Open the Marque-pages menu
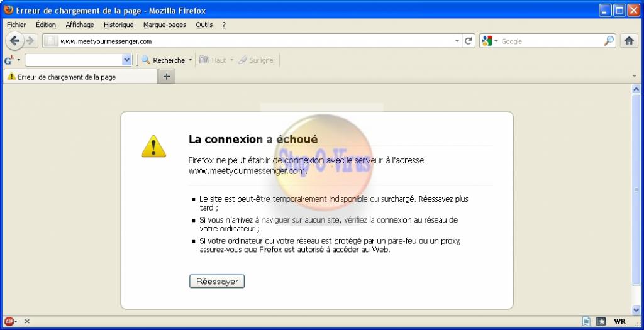644x330 pixels. 165,25
